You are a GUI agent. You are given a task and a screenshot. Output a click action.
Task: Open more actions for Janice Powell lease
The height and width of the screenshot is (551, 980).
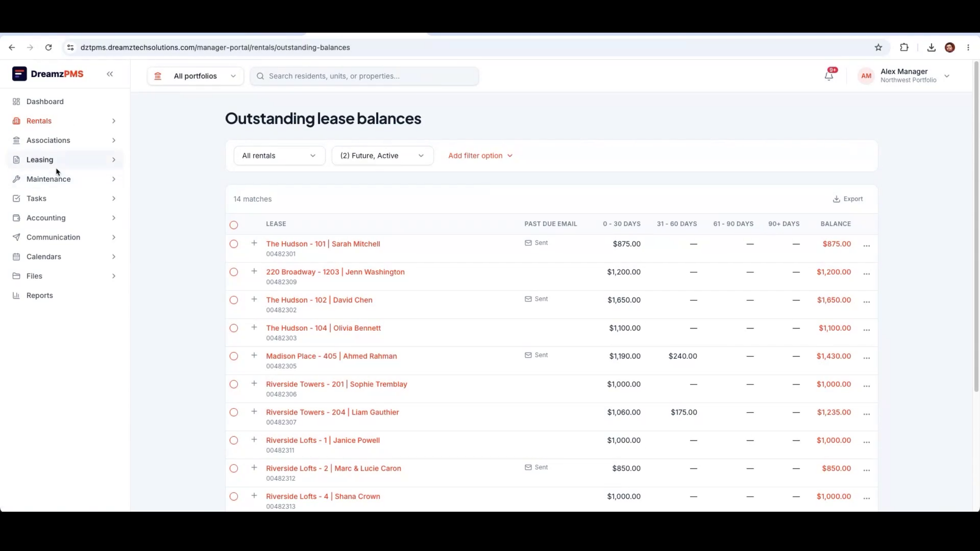(866, 442)
